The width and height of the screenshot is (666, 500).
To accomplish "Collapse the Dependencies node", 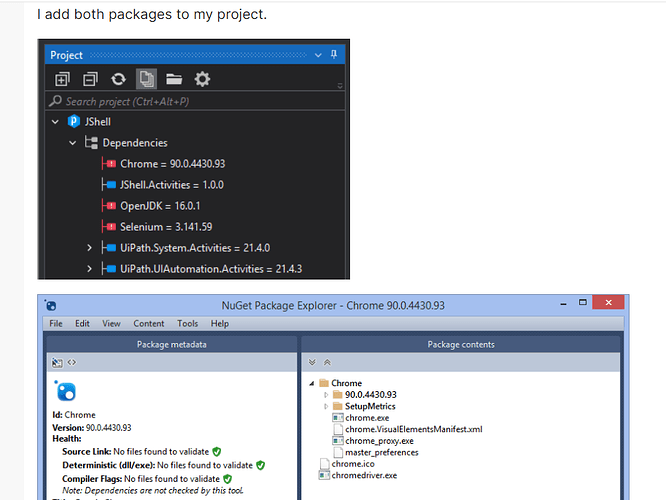I will coord(73,143).
